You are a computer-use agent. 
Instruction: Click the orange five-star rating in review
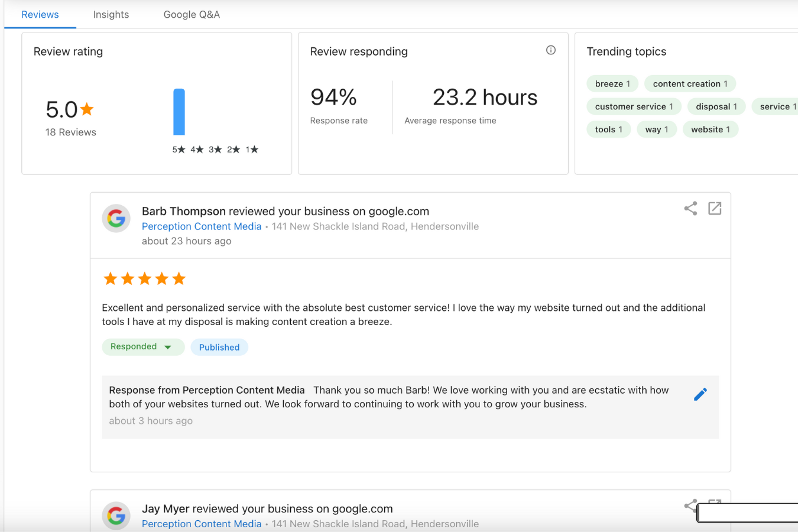[x=144, y=278]
